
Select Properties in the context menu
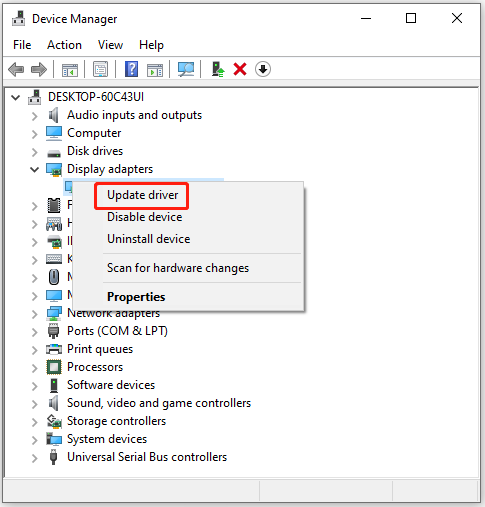(x=136, y=297)
